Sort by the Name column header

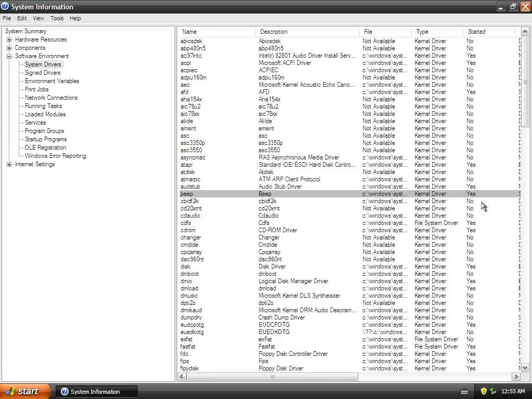tap(217, 32)
